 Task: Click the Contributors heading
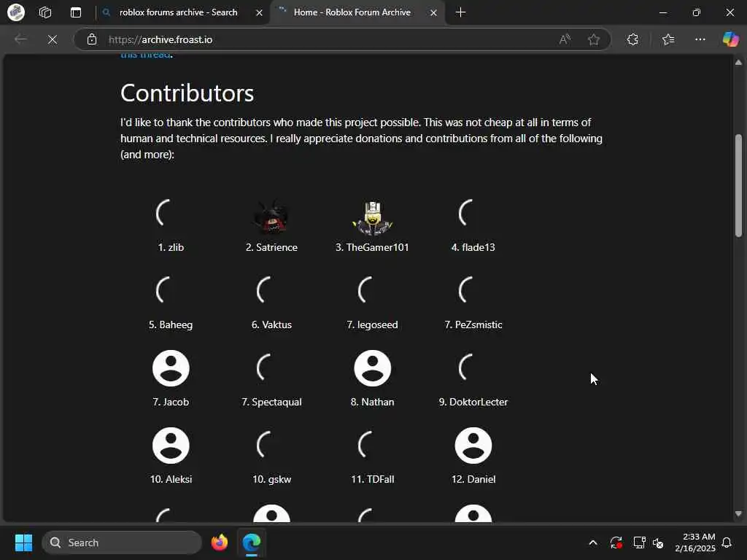187,93
